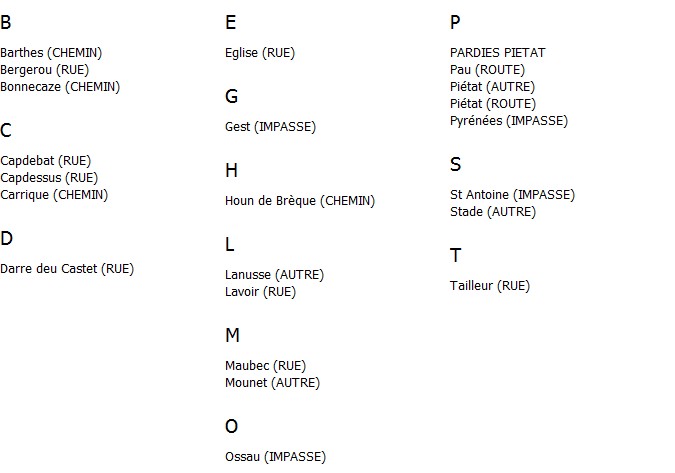Select Ossau (IMPASSE) street
The width and height of the screenshot is (675, 473).
pyautogui.click(x=276, y=457)
